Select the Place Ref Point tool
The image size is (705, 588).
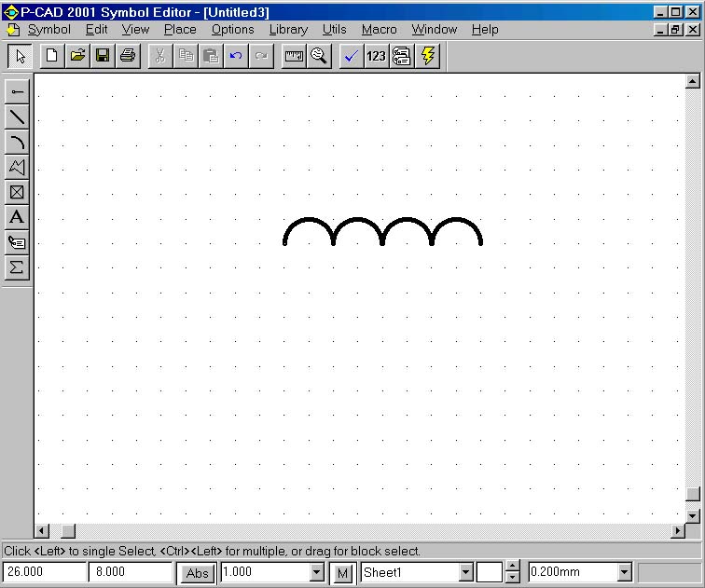(x=17, y=192)
